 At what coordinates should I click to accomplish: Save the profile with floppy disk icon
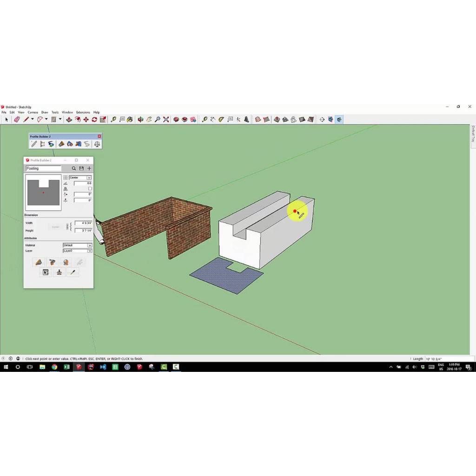point(81,168)
